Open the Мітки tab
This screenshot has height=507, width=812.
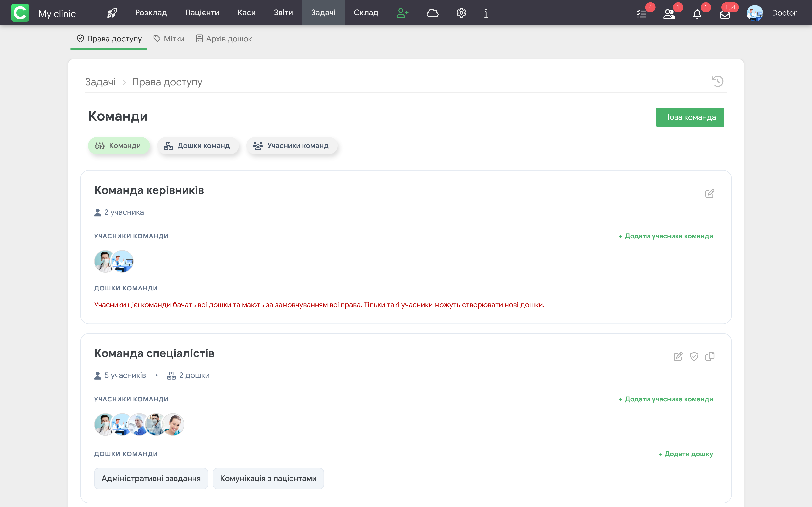(169, 39)
